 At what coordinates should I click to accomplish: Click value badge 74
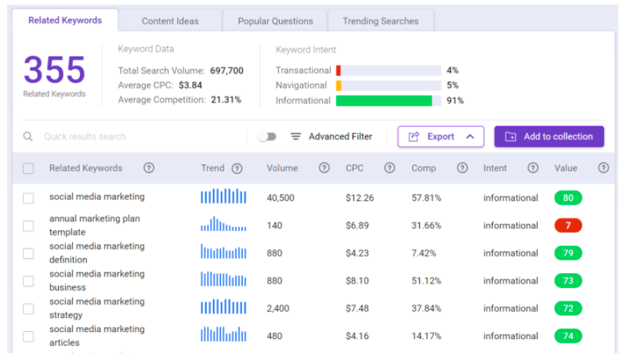pyautogui.click(x=567, y=336)
